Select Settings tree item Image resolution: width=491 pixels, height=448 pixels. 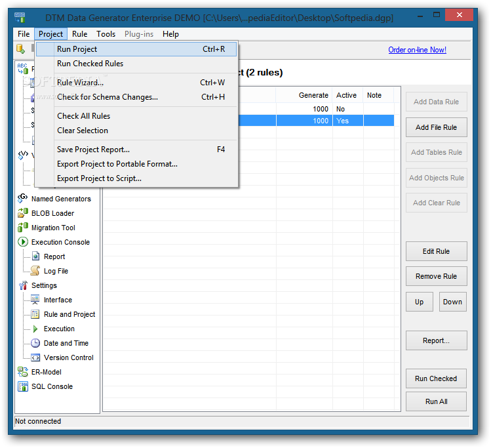point(44,285)
